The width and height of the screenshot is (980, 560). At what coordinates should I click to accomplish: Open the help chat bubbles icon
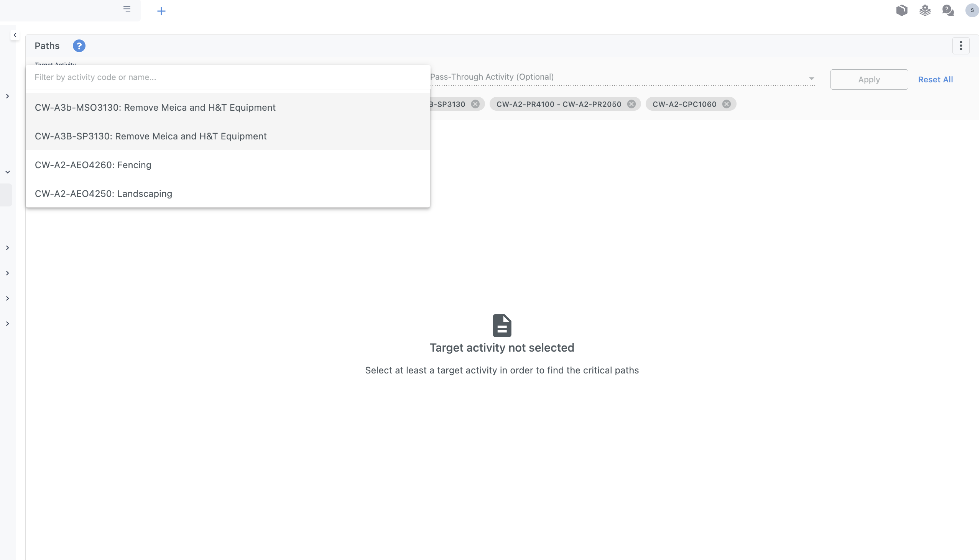pos(948,10)
